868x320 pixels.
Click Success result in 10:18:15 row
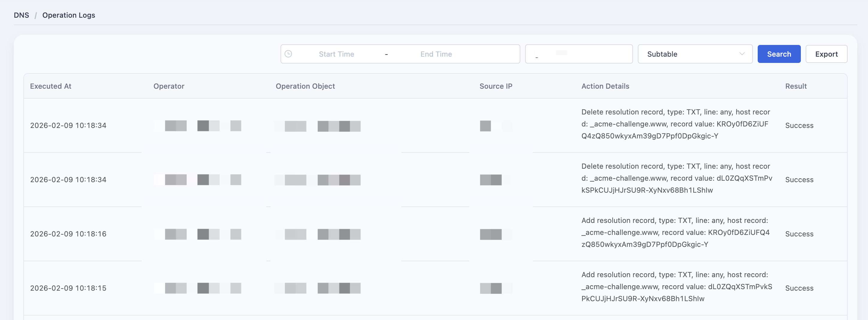pos(799,288)
